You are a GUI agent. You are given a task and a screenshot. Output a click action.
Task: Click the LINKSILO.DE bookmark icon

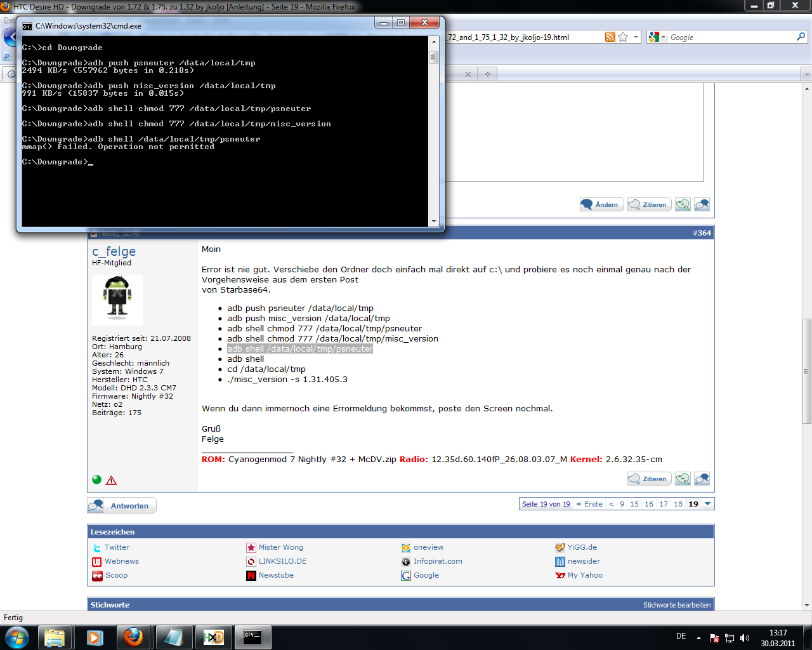(x=251, y=561)
